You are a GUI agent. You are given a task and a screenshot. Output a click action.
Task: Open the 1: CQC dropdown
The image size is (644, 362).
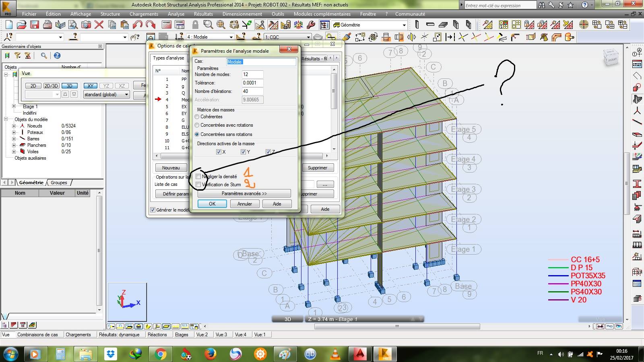point(308,37)
